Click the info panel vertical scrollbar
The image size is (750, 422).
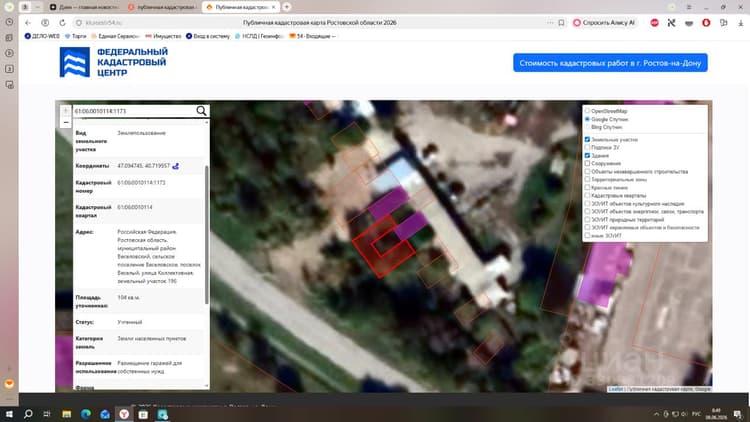point(207,234)
